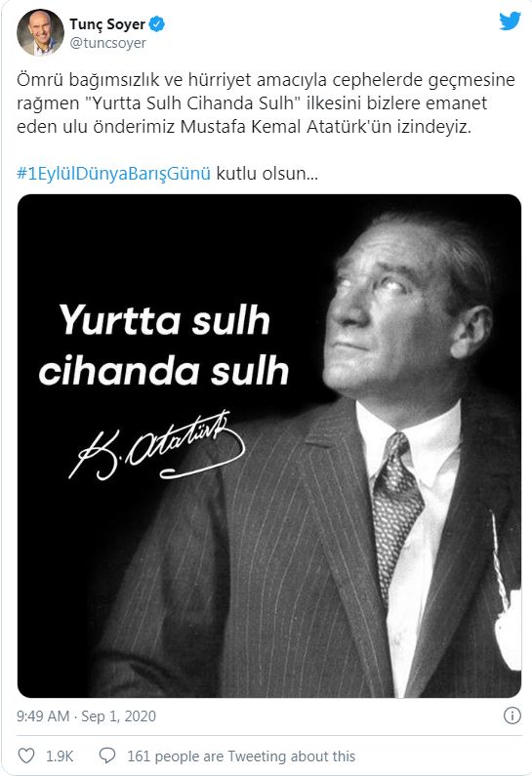Open the @tuncsoyer handle link
This screenshot has height=776, width=532.
click(108, 43)
